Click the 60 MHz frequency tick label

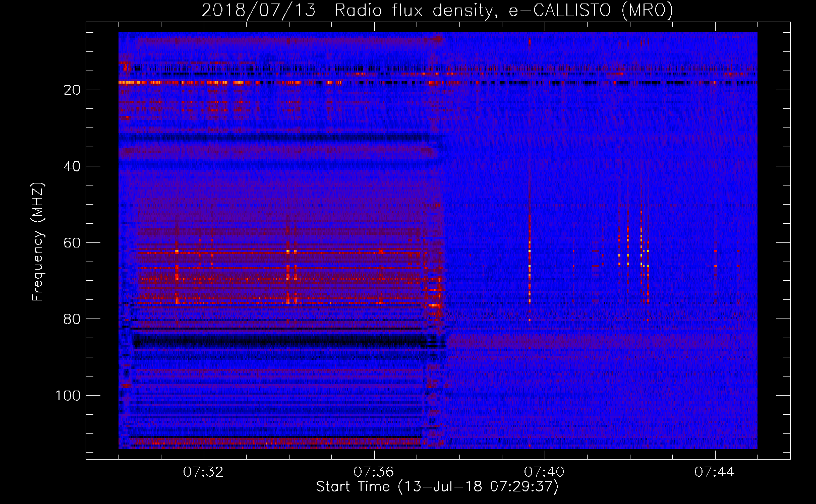73,242
